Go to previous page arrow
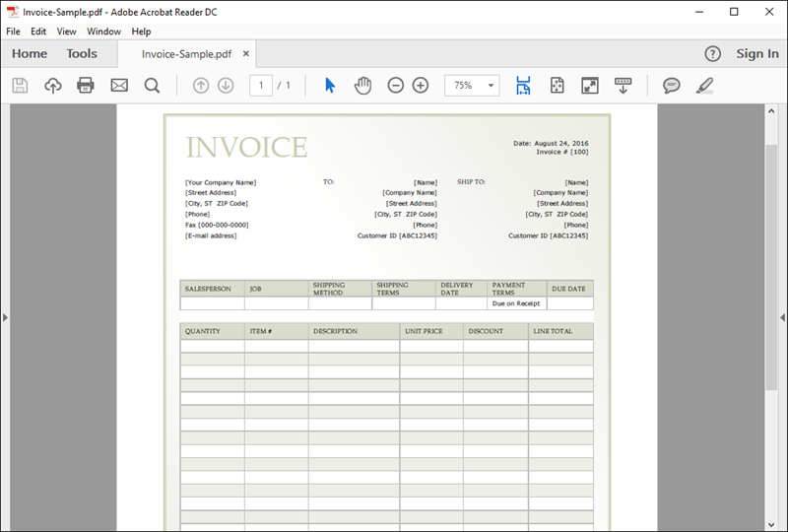The height and width of the screenshot is (532, 788). 201,86
